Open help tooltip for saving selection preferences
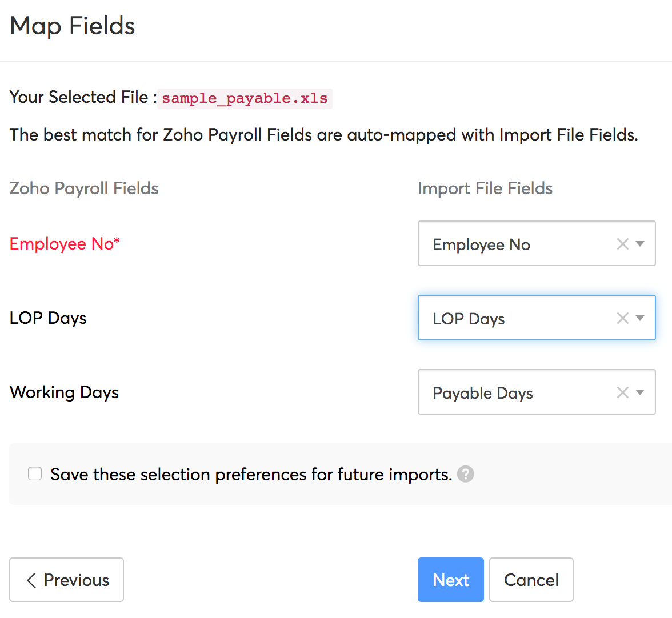This screenshot has height=618, width=672. point(466,474)
